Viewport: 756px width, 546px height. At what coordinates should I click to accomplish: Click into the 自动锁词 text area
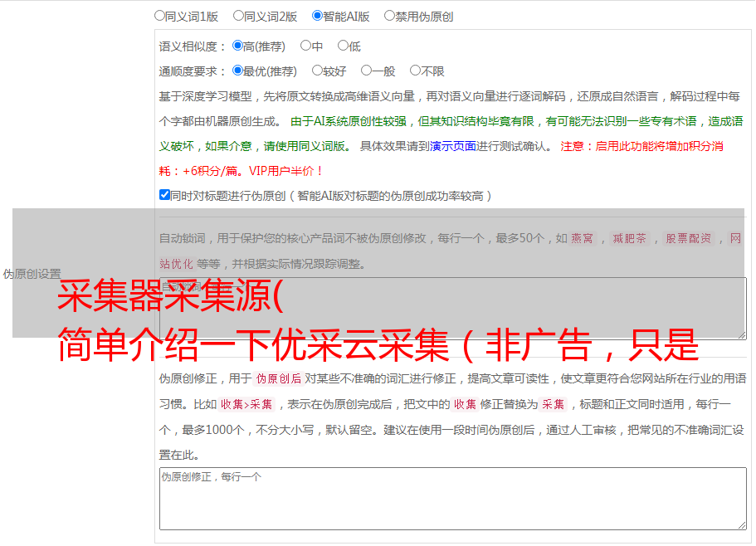pyautogui.click(x=453, y=309)
